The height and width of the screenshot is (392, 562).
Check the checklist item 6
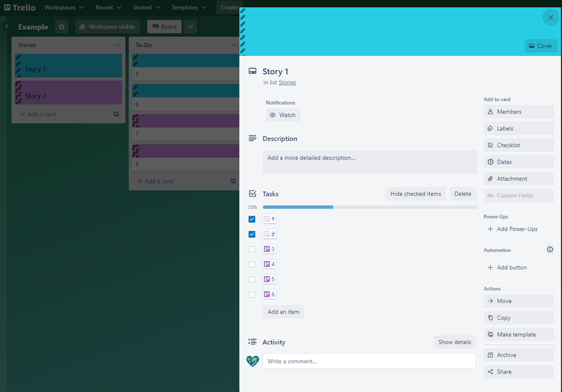click(x=252, y=294)
